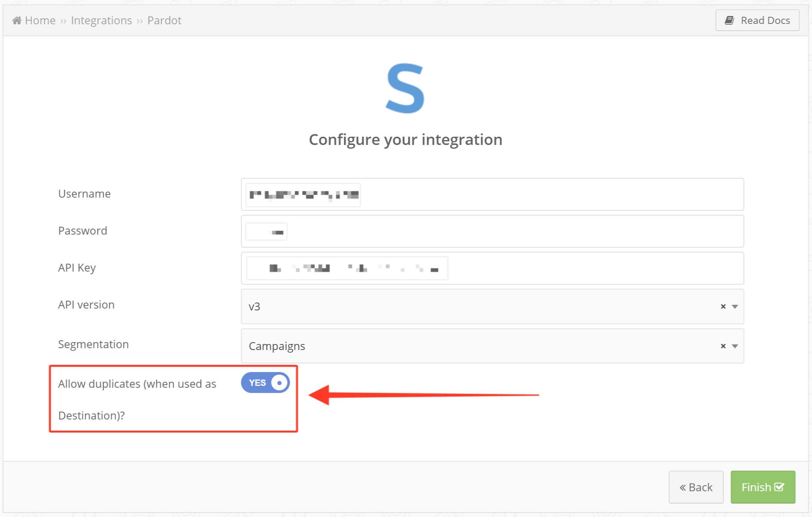
Task: Click into the API Key field
Action: pos(493,268)
